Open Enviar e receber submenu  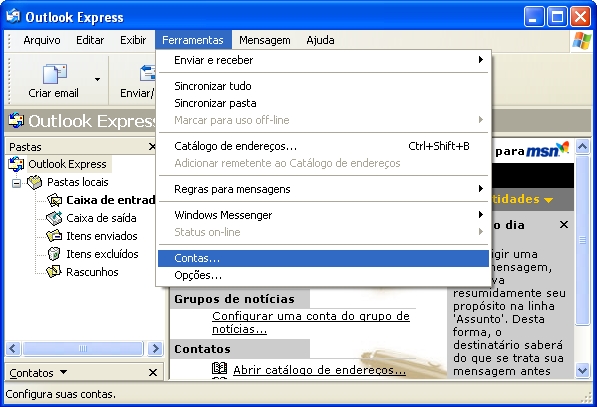(x=323, y=60)
